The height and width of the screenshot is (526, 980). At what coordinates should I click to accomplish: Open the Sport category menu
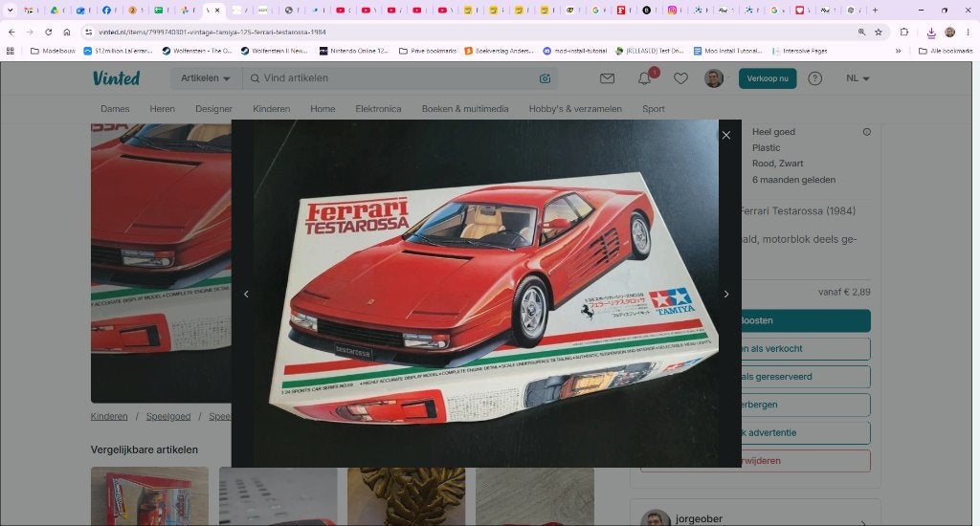pos(653,109)
